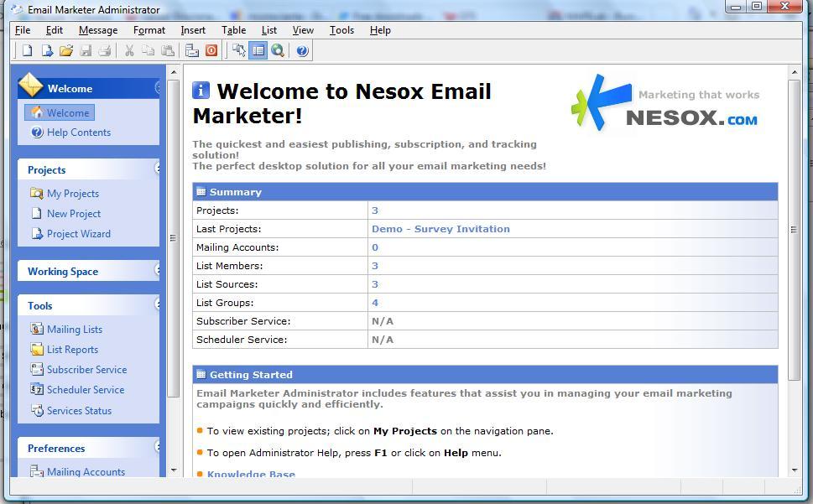Click the Scheduler Service sidebar icon
The width and height of the screenshot is (813, 504).
click(37, 389)
